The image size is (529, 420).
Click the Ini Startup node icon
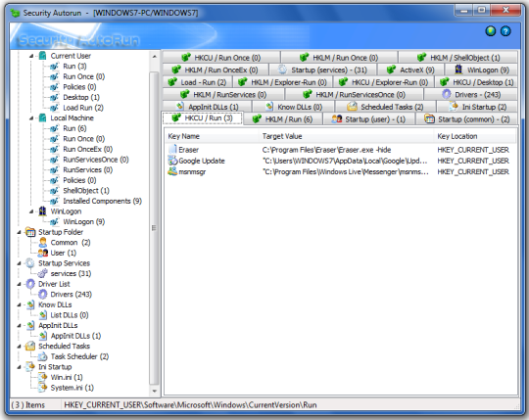[30, 367]
